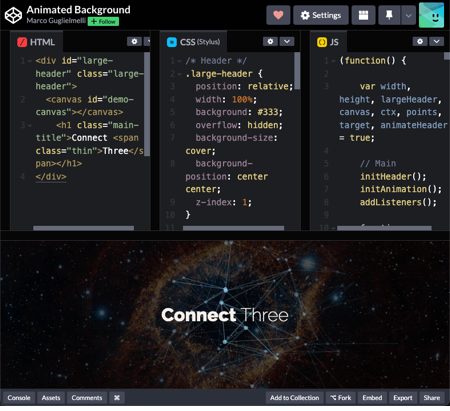Add to Collection
Viewport: 450px width, 411px height.
tap(294, 398)
